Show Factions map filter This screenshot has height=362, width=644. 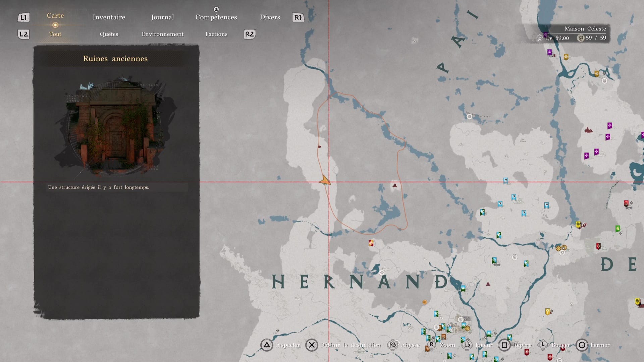(x=216, y=34)
